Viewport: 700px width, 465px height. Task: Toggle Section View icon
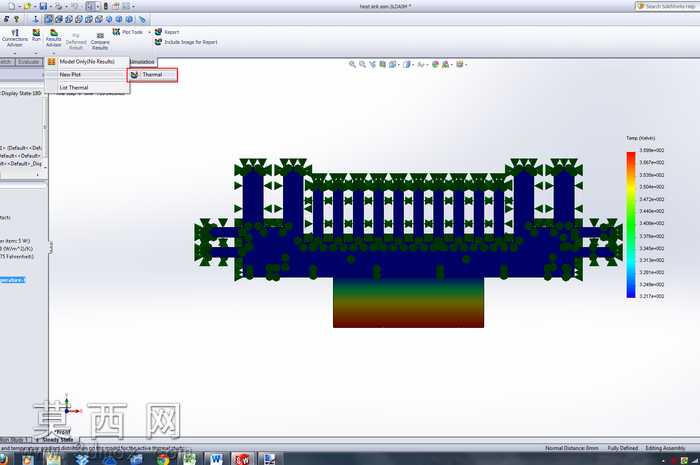pyautogui.click(x=383, y=64)
